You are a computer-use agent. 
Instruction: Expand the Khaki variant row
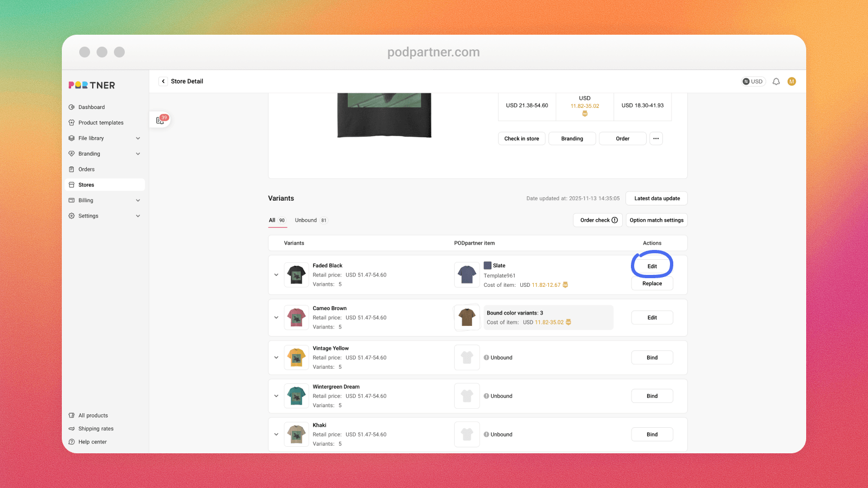[276, 434]
